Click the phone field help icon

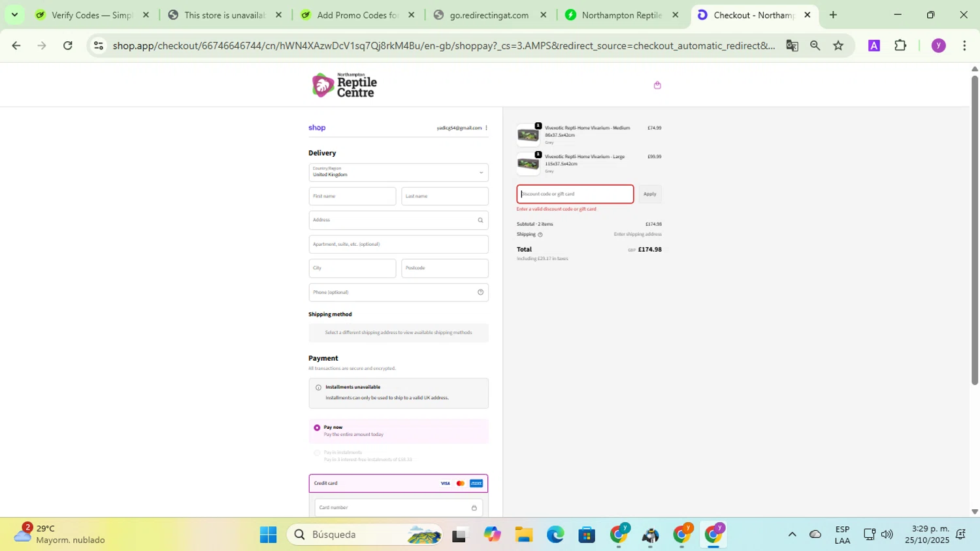[x=480, y=292]
